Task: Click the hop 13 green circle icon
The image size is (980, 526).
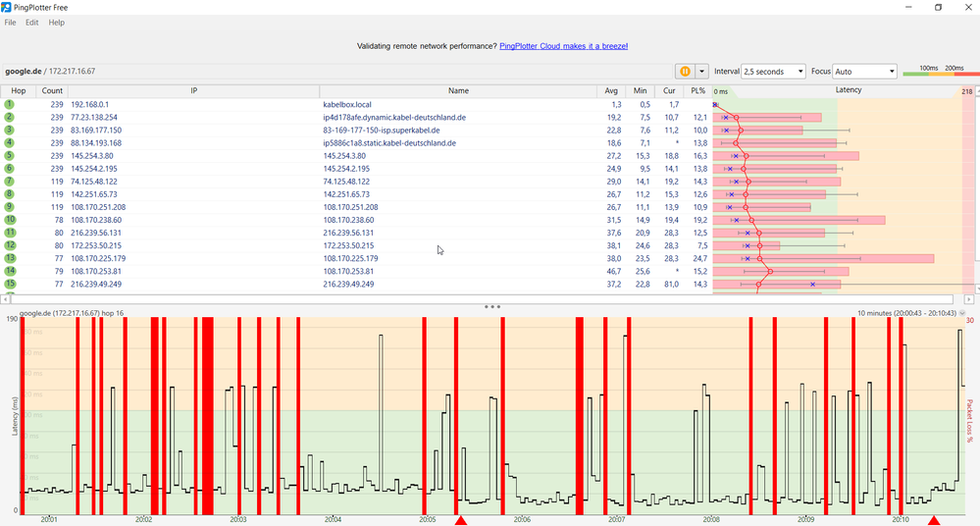Action: click(10, 258)
